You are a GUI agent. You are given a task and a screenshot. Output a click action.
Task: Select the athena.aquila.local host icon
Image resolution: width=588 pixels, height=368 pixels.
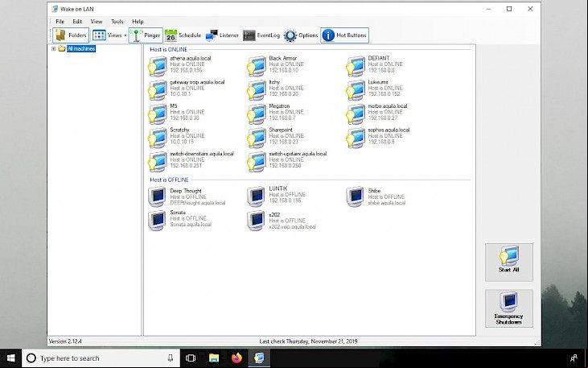click(157, 67)
